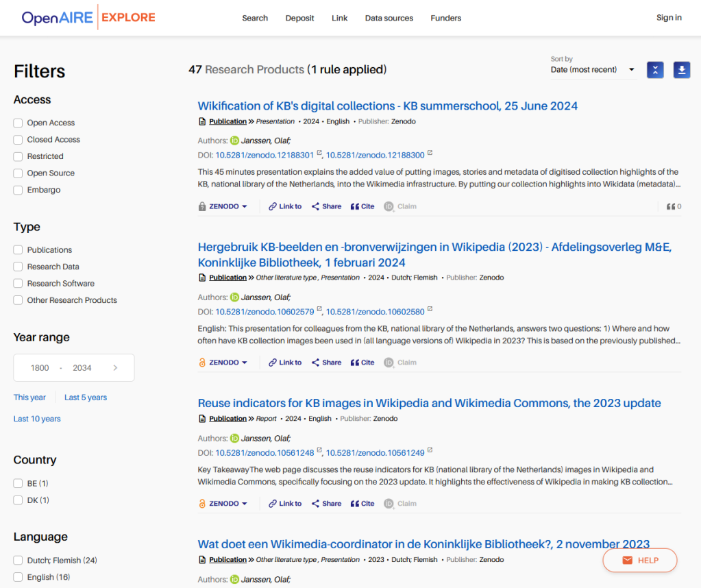
Task: Click ORCID icon beside Janssen, Olaf in Wikification result
Action: [x=235, y=141]
